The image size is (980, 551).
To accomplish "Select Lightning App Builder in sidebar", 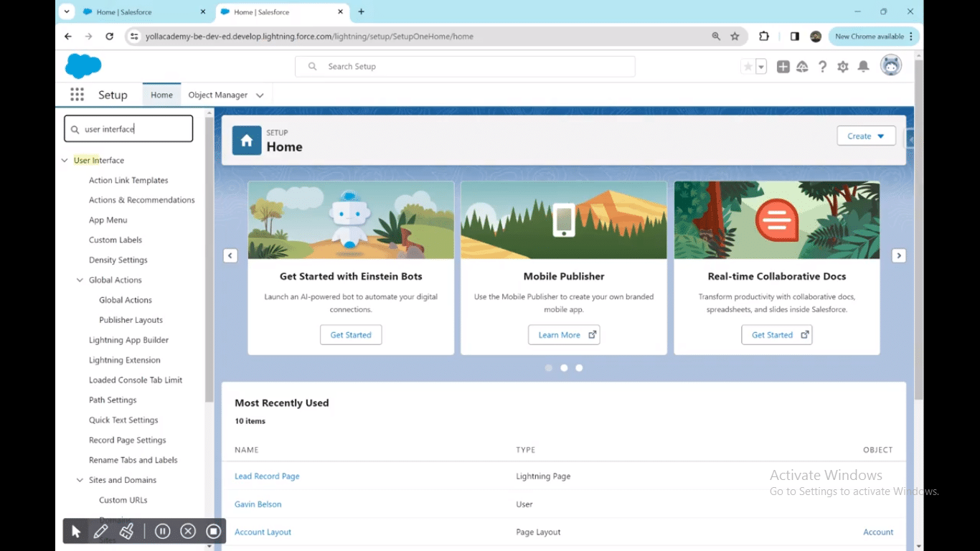I will tap(128, 340).
